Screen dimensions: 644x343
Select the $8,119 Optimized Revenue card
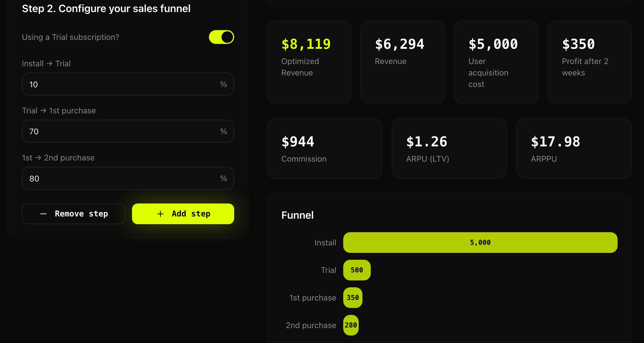[x=309, y=62]
